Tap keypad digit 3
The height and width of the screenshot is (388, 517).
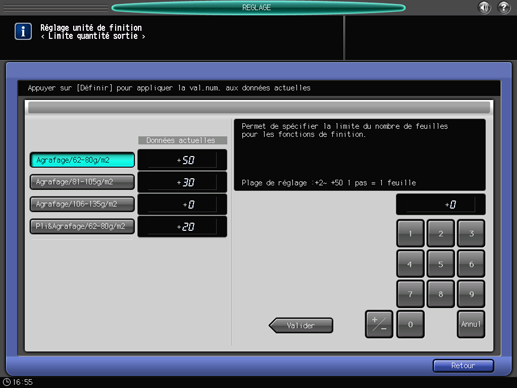[471, 233]
